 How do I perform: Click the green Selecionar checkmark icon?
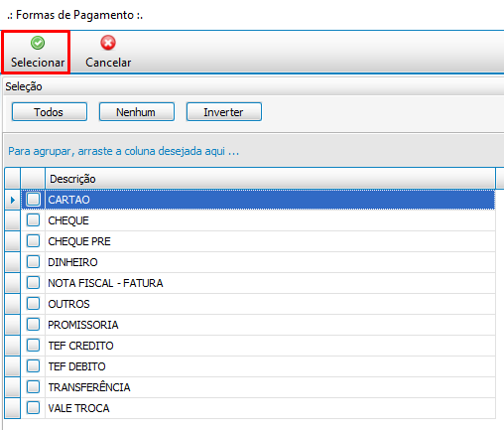point(38,43)
